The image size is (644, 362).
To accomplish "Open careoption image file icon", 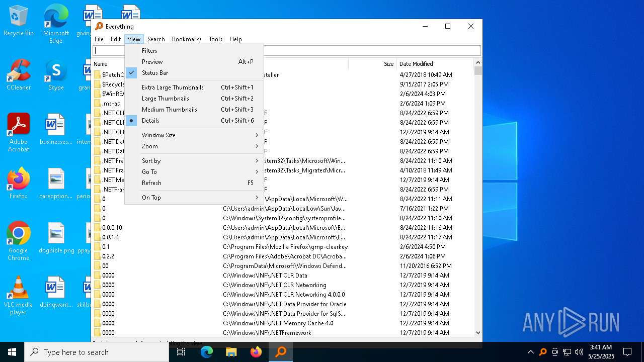I will [x=56, y=184].
